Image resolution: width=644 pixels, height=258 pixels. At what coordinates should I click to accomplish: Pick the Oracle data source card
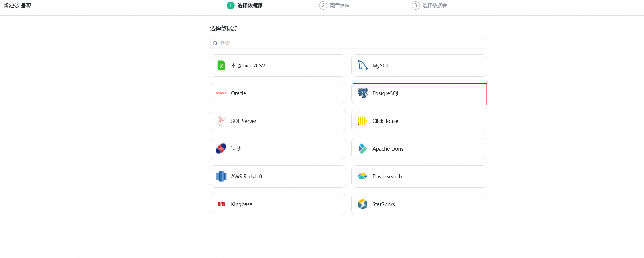[x=278, y=93]
